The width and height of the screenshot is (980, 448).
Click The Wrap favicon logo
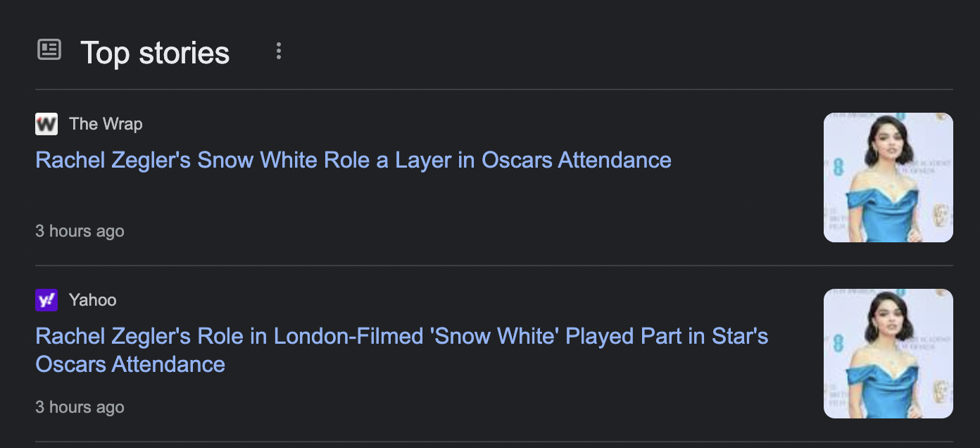46,124
